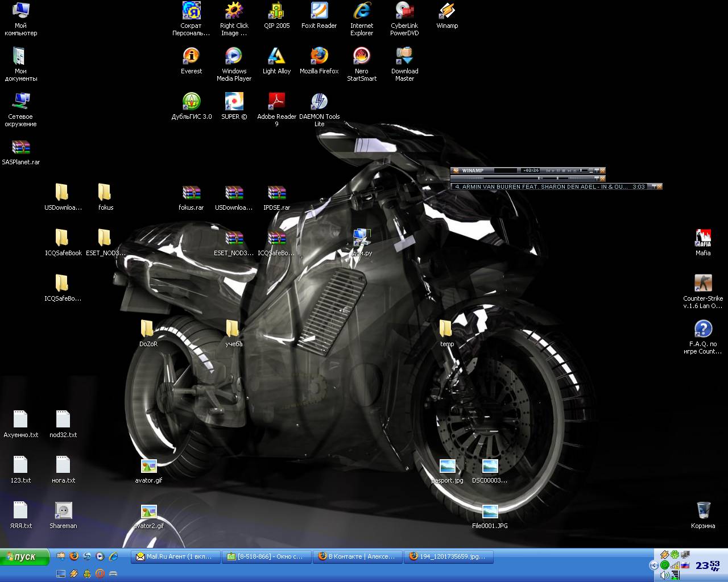Skip to next track in Winamp
Viewport: 728px width, 582px height.
[x=569, y=171]
